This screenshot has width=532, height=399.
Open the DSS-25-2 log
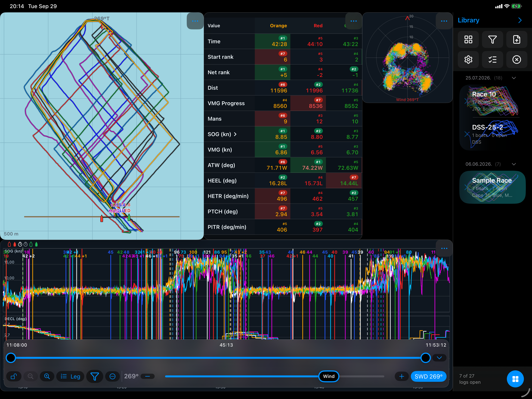click(492, 134)
